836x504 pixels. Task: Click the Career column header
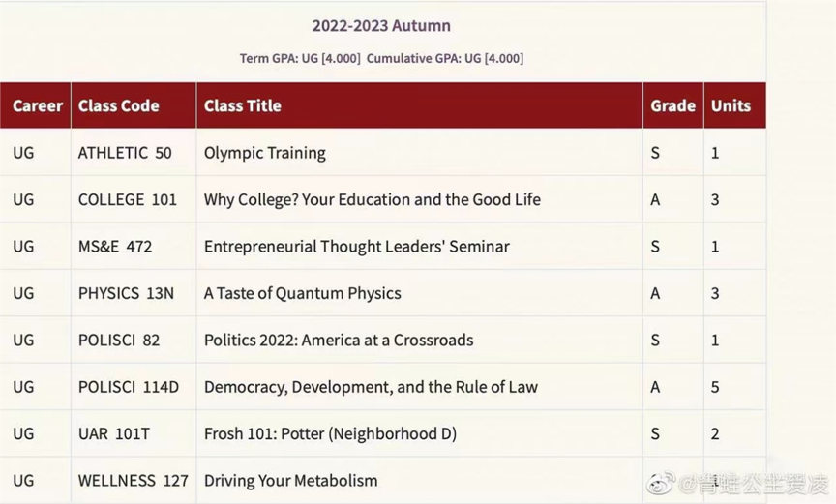[x=38, y=105]
